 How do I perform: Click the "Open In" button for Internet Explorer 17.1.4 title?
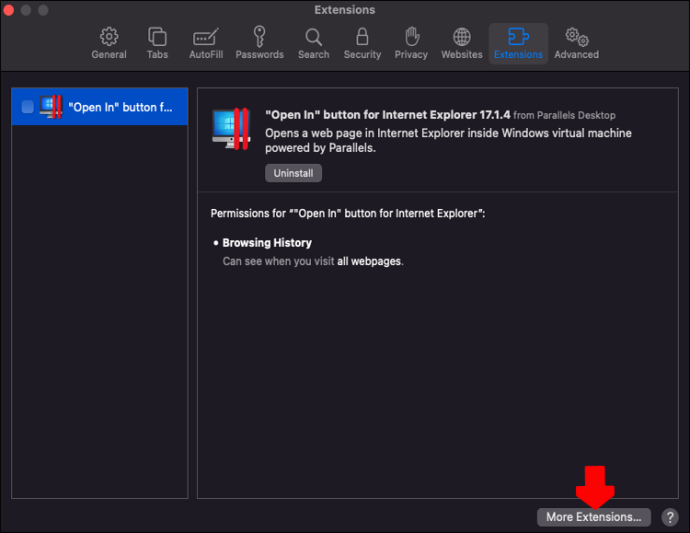coord(388,115)
